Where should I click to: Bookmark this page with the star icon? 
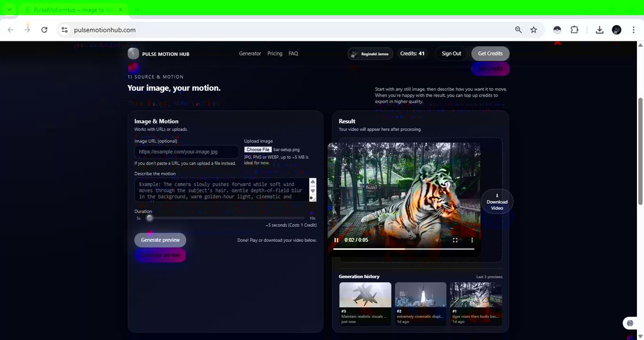pos(534,30)
